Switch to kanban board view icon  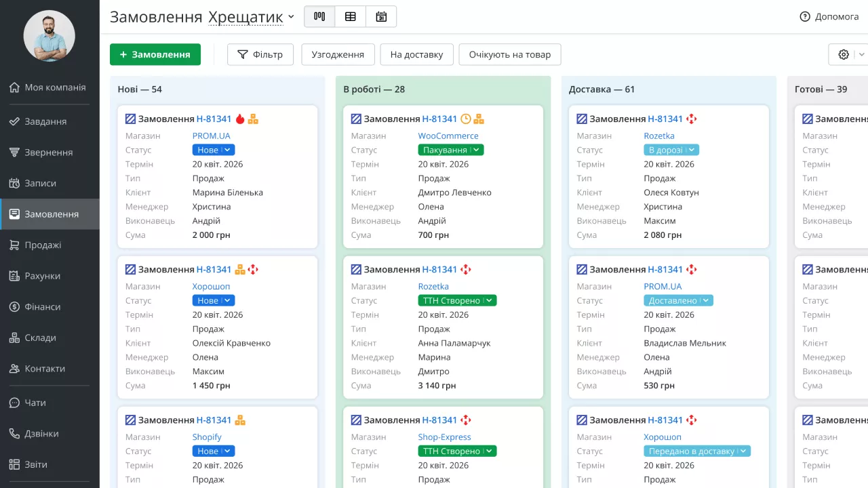pos(319,17)
